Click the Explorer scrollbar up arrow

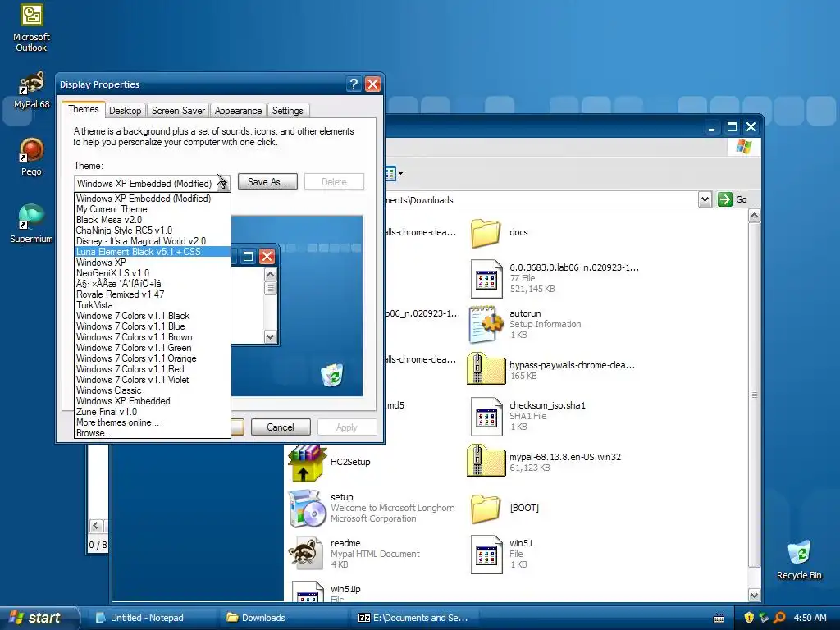tap(755, 216)
